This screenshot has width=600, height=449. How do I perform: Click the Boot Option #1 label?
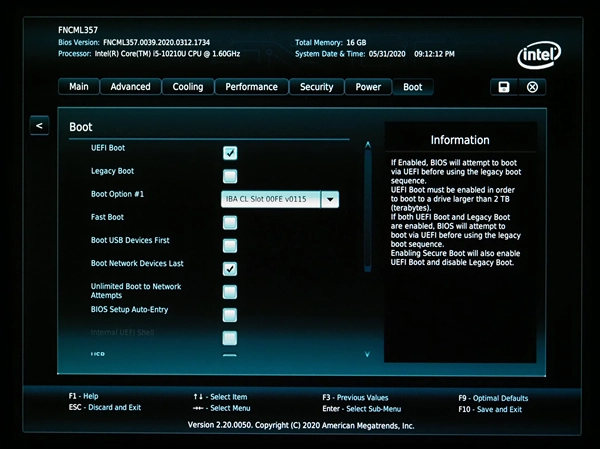pos(117,194)
